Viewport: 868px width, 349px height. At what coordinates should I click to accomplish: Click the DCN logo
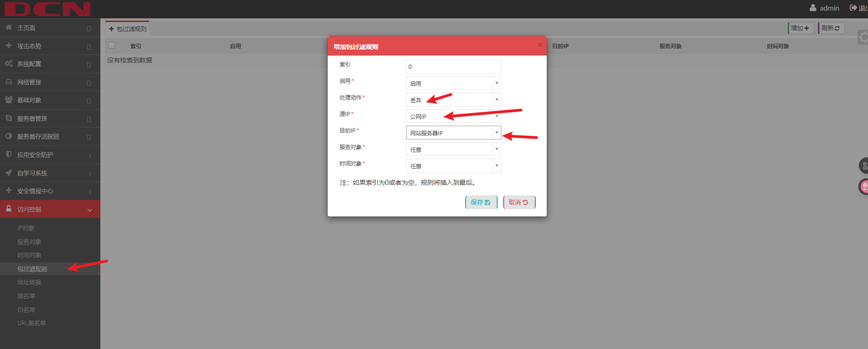48,9
